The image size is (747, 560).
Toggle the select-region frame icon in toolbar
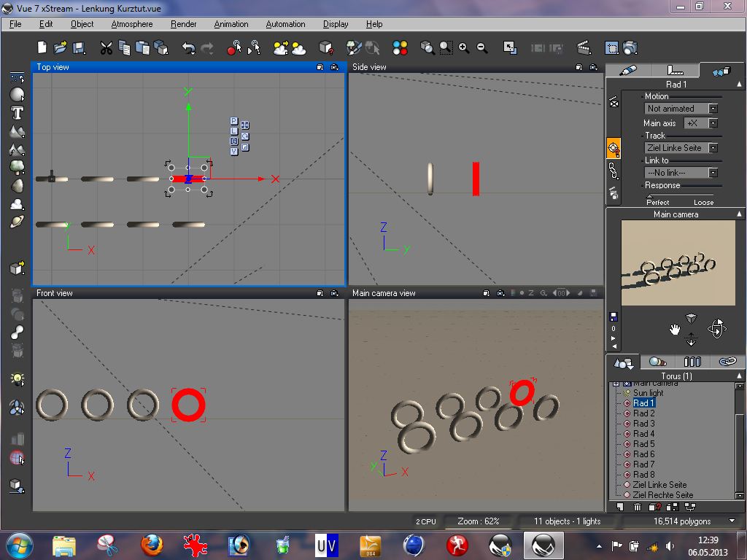pyautogui.click(x=612, y=48)
